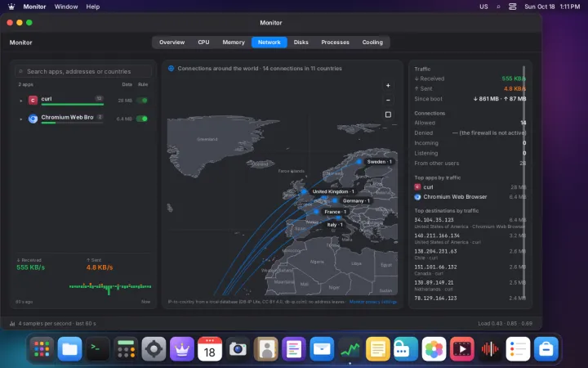Screen dimensions: 588x368
Task: Open the Reminders list app in the dock
Action: pos(518,349)
